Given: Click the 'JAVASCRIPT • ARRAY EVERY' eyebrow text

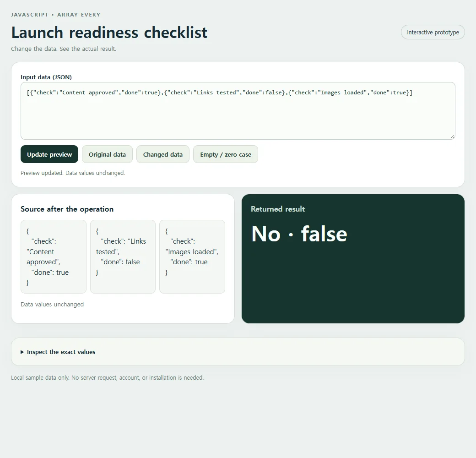Looking at the screenshot, I should pos(55,15).
